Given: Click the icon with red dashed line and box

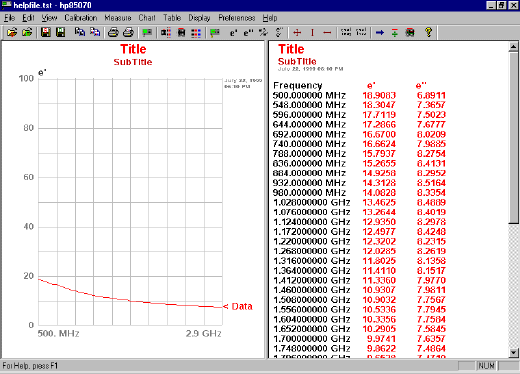Looking at the screenshot, I should [166, 32].
